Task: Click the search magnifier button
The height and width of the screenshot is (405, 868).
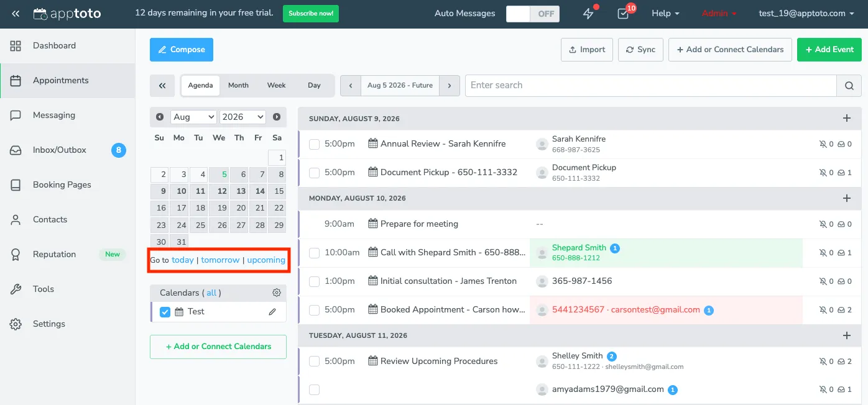Action: pos(849,86)
